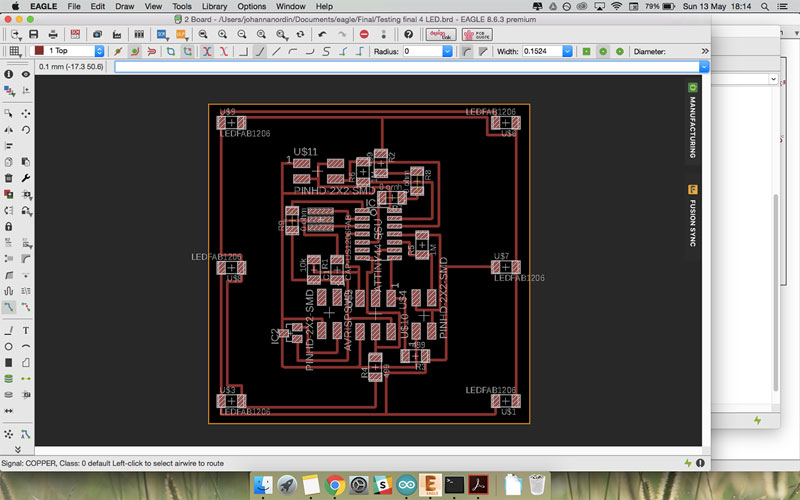This screenshot has width=800, height=500.
Task: Open the grid settings dropdown icon
Action: tap(15, 52)
